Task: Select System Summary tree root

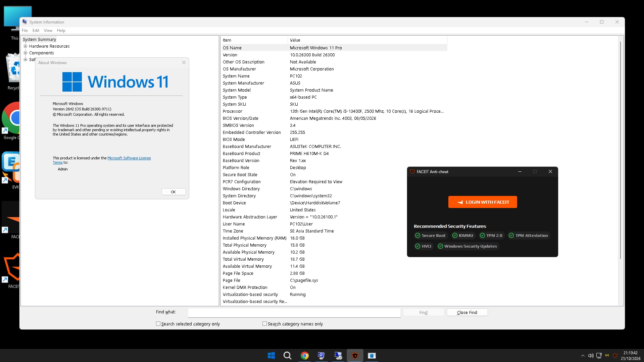Action: point(39,40)
